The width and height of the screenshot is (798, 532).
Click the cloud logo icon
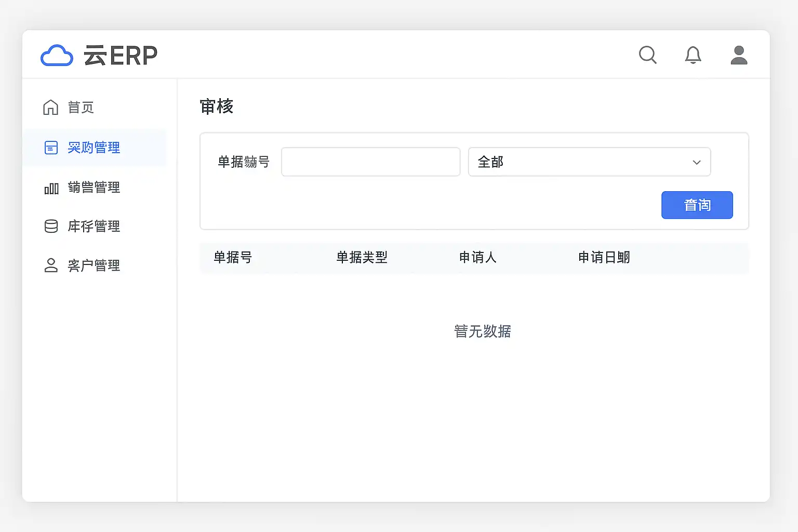[57, 56]
